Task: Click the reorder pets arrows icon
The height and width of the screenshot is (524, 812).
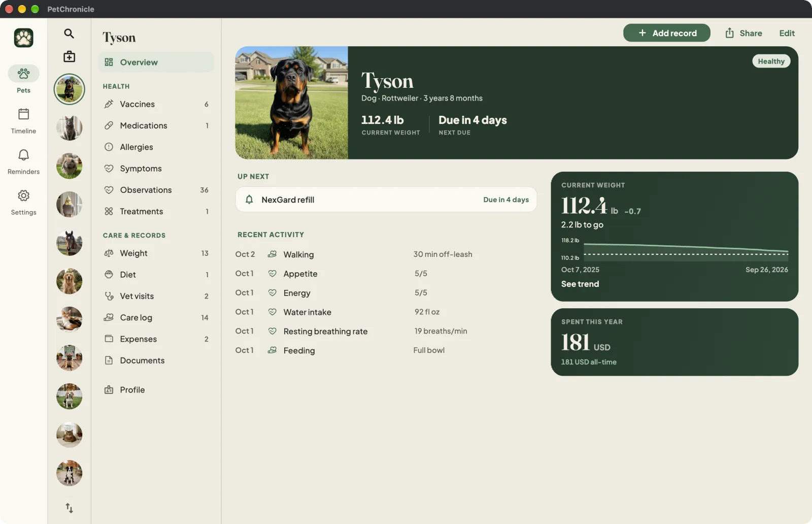Action: tap(69, 508)
